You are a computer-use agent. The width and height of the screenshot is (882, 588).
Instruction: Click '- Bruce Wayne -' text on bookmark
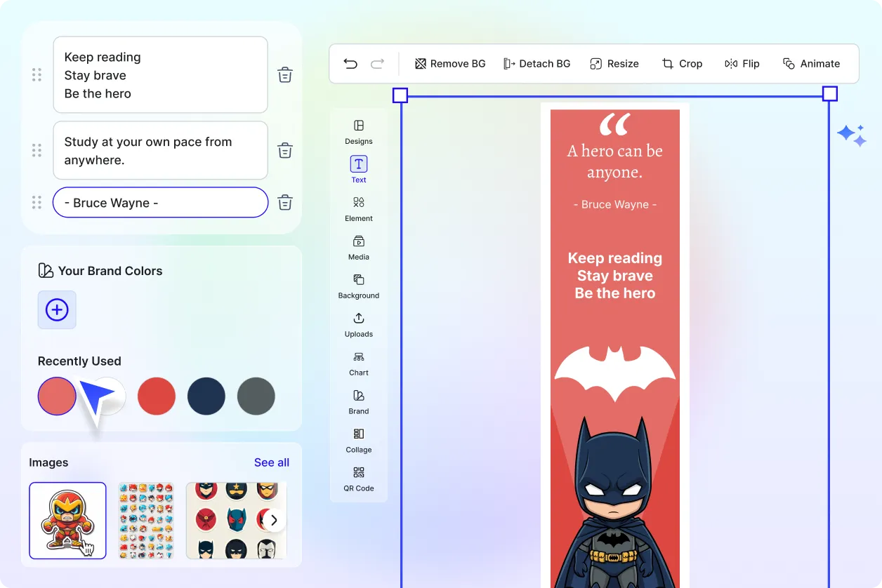click(615, 204)
